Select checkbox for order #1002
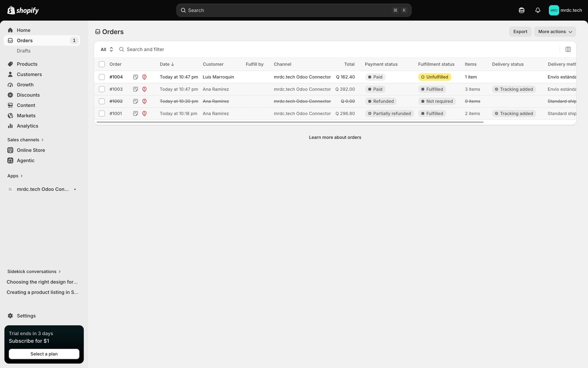Viewport: 588px width, 368px height. pos(102,101)
